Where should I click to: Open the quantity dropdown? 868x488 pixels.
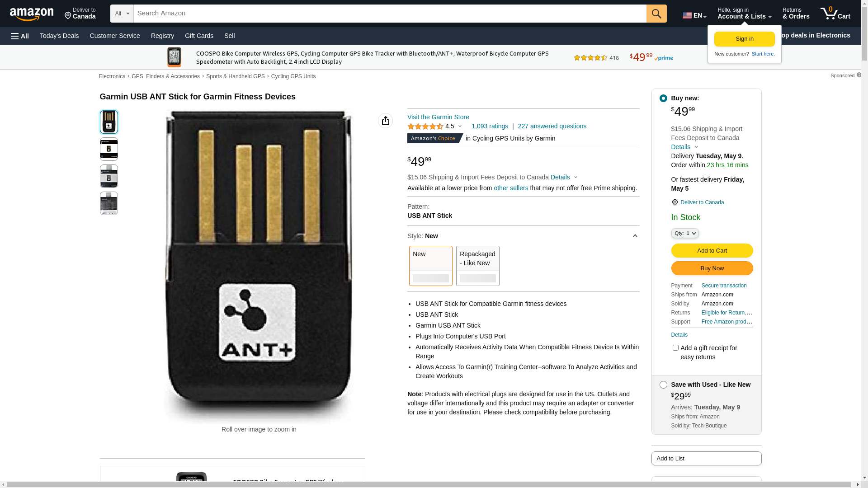pos(685,233)
